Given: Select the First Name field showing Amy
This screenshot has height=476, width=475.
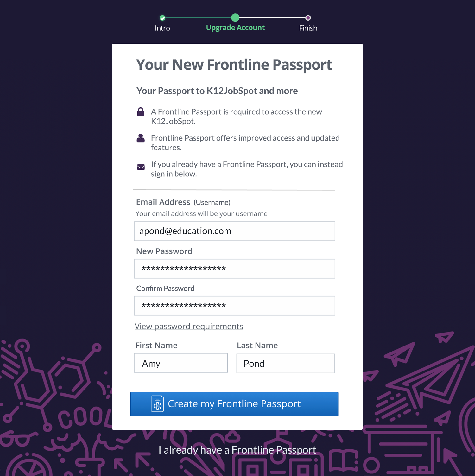Looking at the screenshot, I should click(x=180, y=363).
